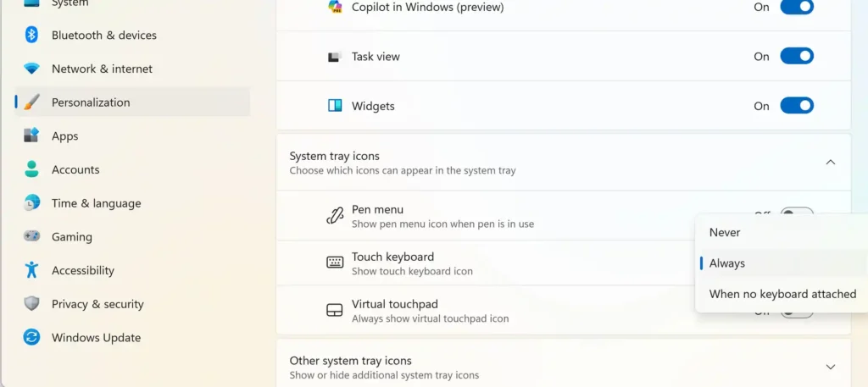Open Network & internet settings
The height and width of the screenshot is (387, 868).
click(132, 69)
